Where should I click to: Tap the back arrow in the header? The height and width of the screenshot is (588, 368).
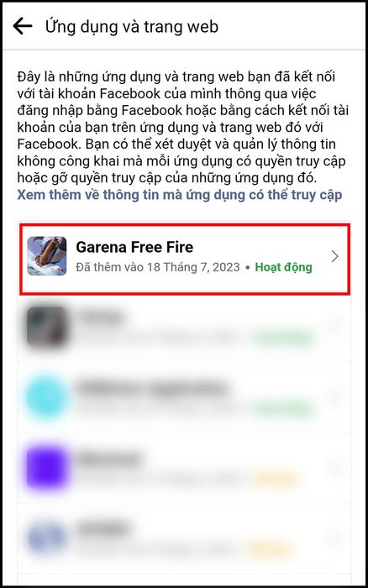tap(23, 26)
